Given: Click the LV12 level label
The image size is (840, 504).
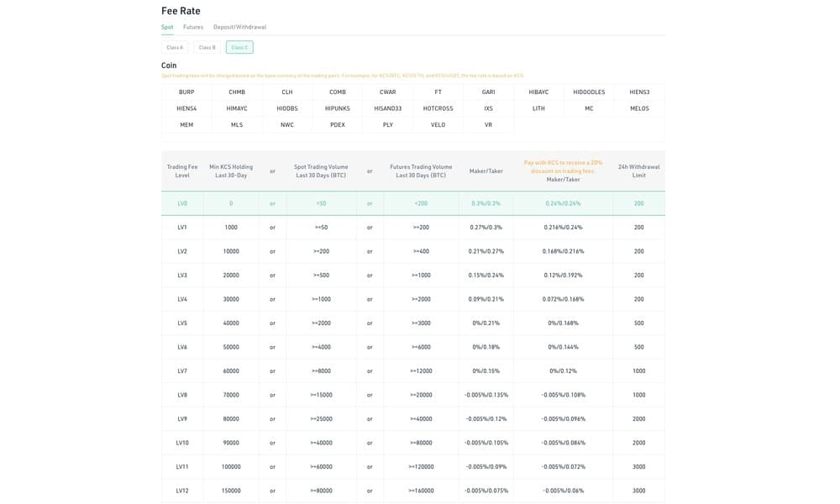Looking at the screenshot, I should pyautogui.click(x=182, y=491).
